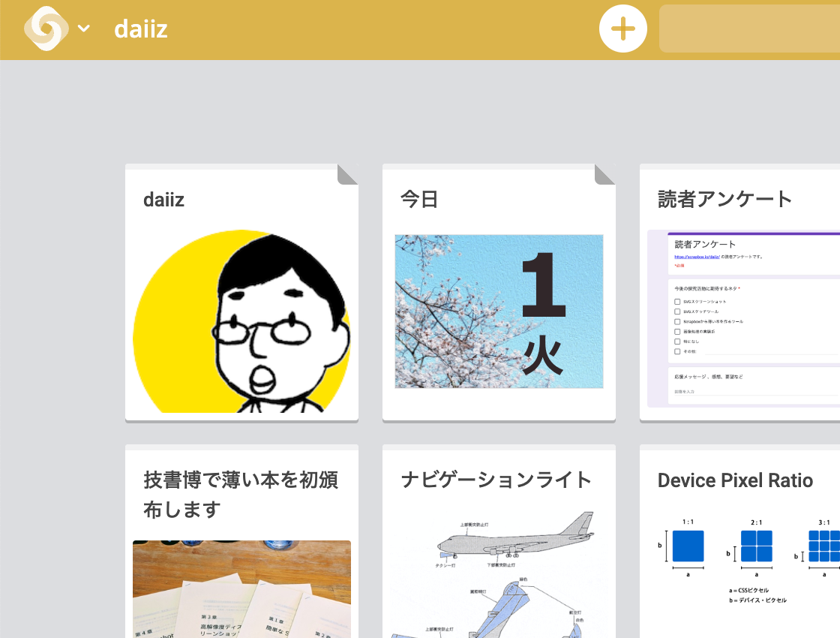Open the daiiz page card
The image size is (840, 638).
241,293
